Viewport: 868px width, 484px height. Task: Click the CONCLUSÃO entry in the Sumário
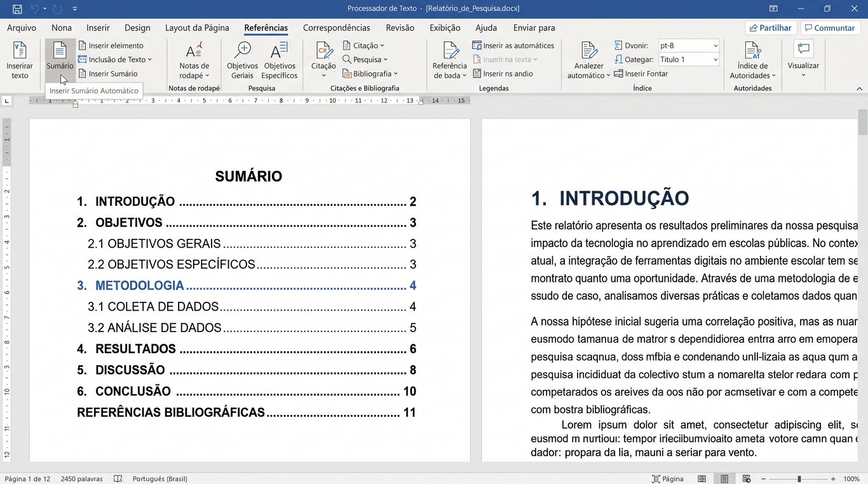[x=247, y=391]
